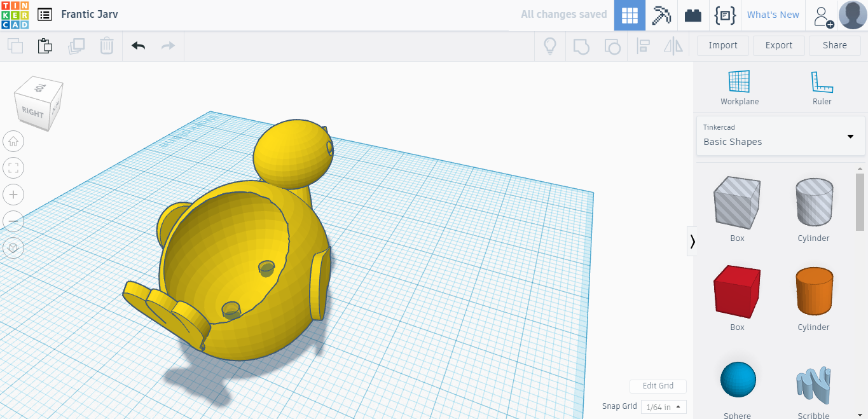Click the Share button
This screenshot has height=419, width=868.
pos(835,45)
